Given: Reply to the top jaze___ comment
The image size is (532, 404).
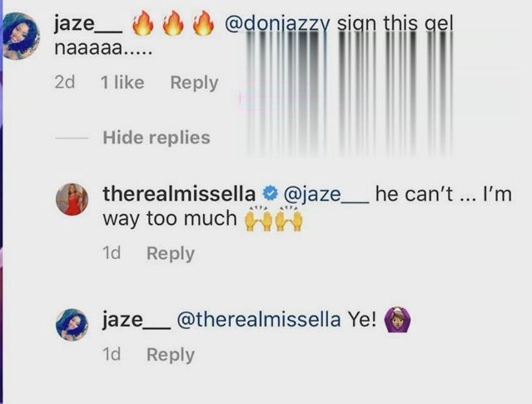Looking at the screenshot, I should pyautogui.click(x=194, y=82).
